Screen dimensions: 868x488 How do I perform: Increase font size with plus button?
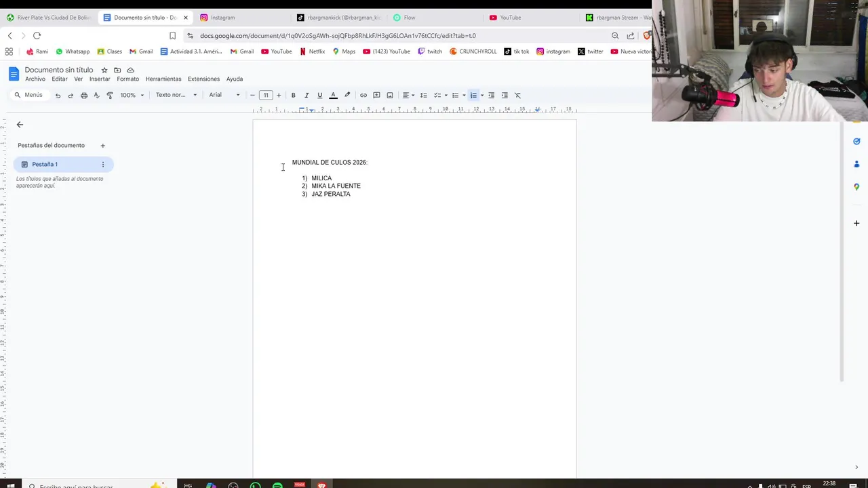click(279, 96)
